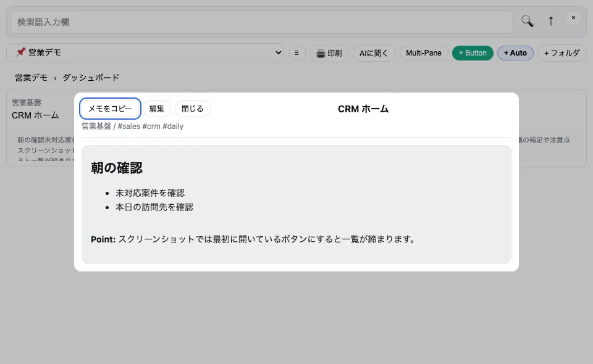Click the 編集 button in the modal

pos(156,109)
